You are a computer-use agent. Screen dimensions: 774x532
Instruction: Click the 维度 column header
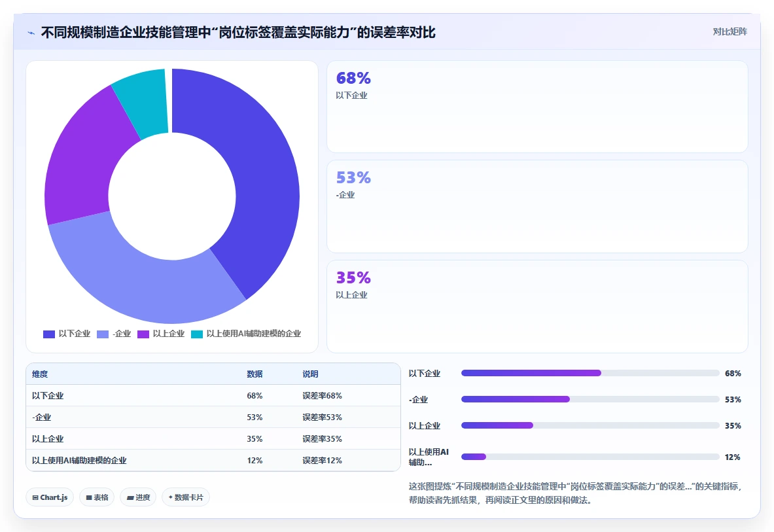(40, 374)
